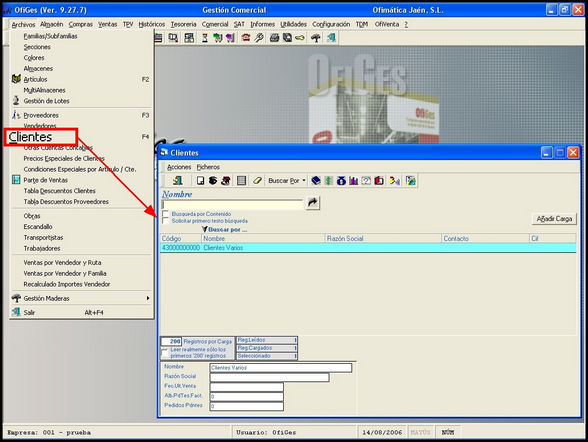Click the black box toolbar icon beside printer
The width and height of the screenshot is (588, 442).
287,38
